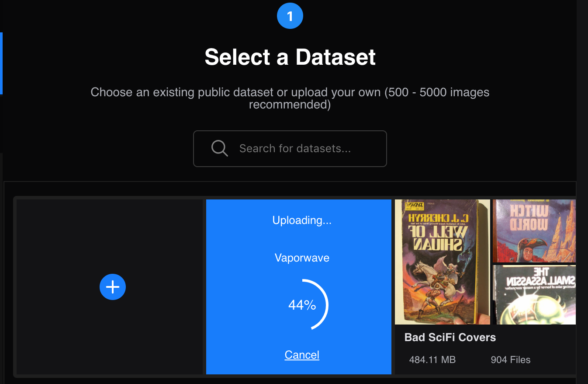Viewport: 588px width, 384px height.
Task: Select the blue active sidebar indicator bar
Action: 1,63
